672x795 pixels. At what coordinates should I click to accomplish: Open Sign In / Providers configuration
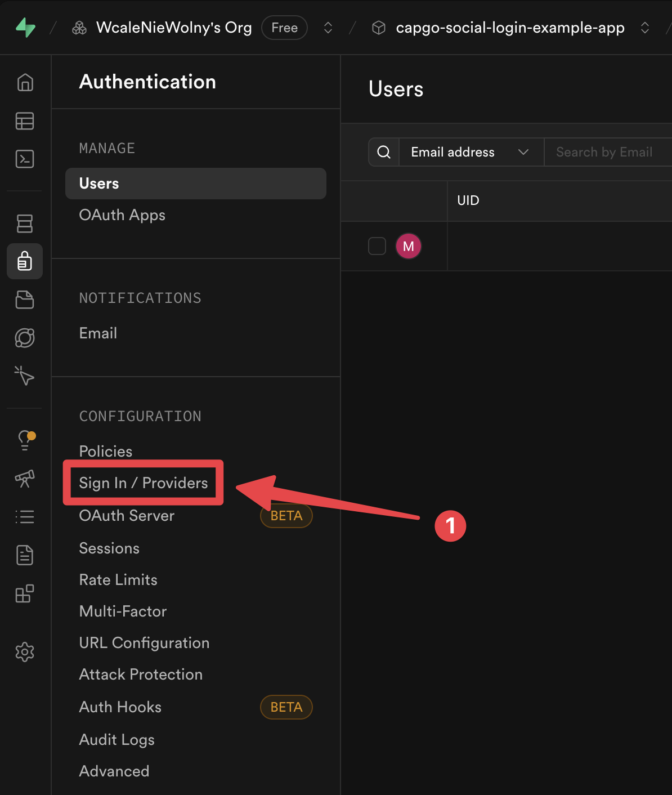tap(144, 483)
